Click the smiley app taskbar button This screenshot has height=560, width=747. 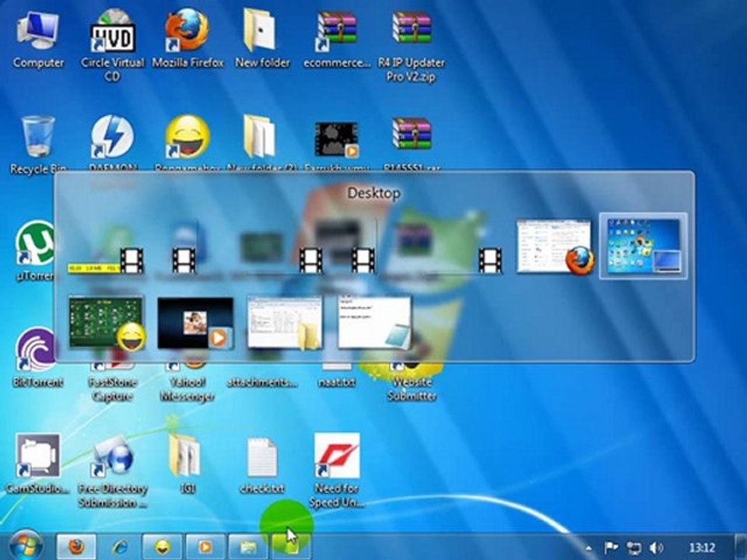[x=163, y=547]
